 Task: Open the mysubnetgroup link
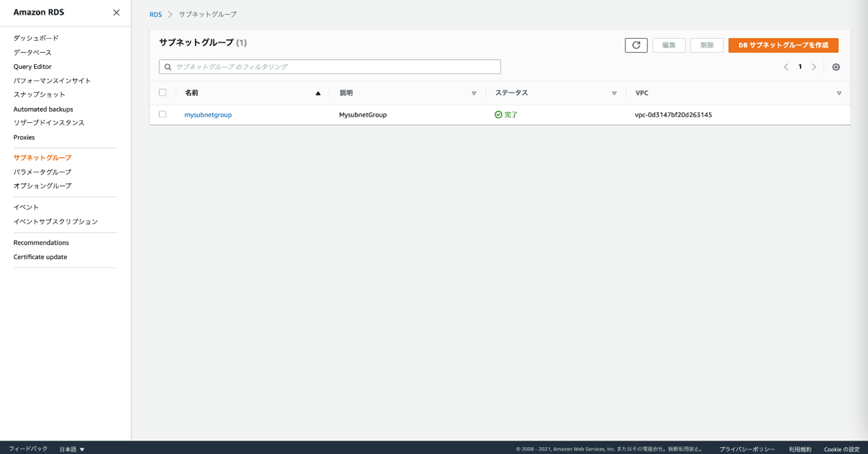point(208,115)
